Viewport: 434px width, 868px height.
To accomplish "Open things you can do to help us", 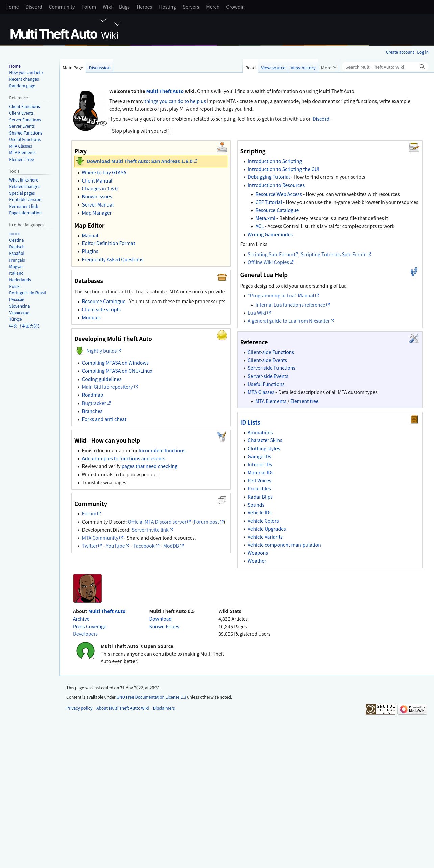I will (x=175, y=101).
